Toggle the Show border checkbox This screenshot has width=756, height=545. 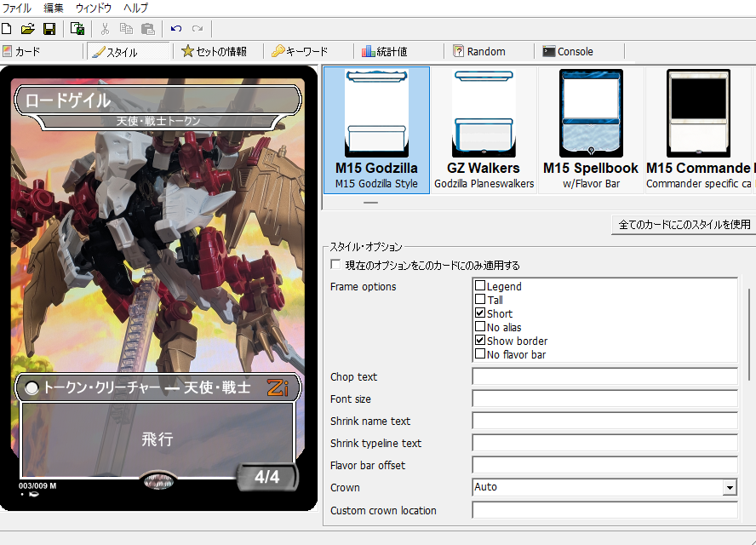pos(480,341)
